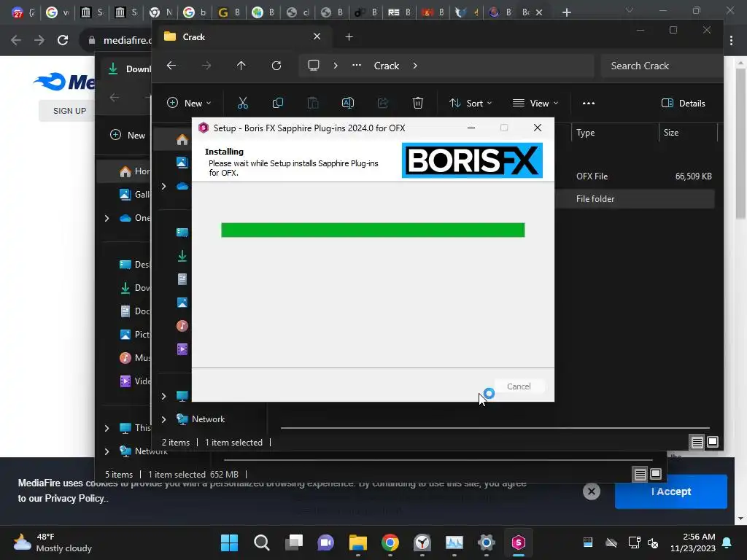Screen dimensions: 747x560
Task: Cancel the Boris FX Sapphire installation
Action: tap(519, 386)
